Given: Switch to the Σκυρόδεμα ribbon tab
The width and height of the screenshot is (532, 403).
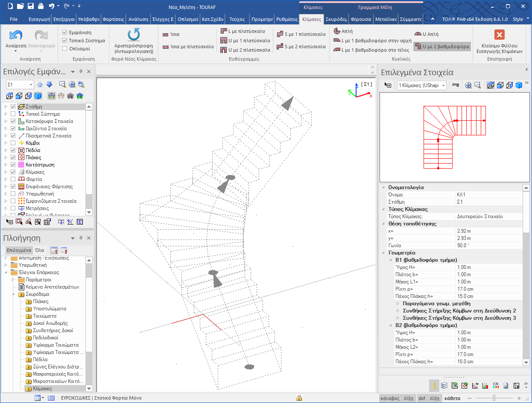Looking at the screenshot, I should pos(336,19).
